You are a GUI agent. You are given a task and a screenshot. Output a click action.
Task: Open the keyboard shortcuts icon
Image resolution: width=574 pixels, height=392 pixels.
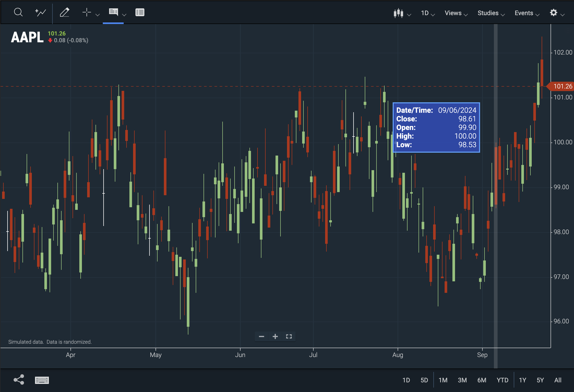tap(42, 380)
